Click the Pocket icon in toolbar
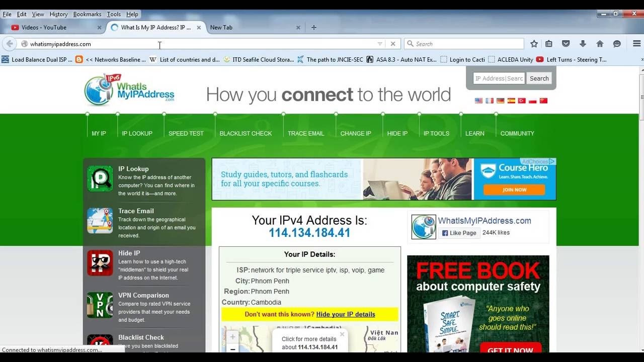 point(566,44)
